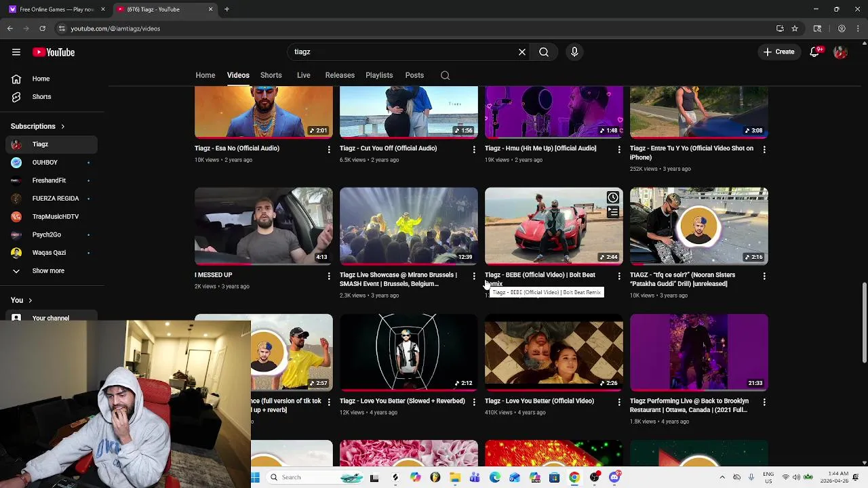Viewport: 868px width, 488px height.
Task: Open options for Tfq ce soir video
Action: point(764,276)
